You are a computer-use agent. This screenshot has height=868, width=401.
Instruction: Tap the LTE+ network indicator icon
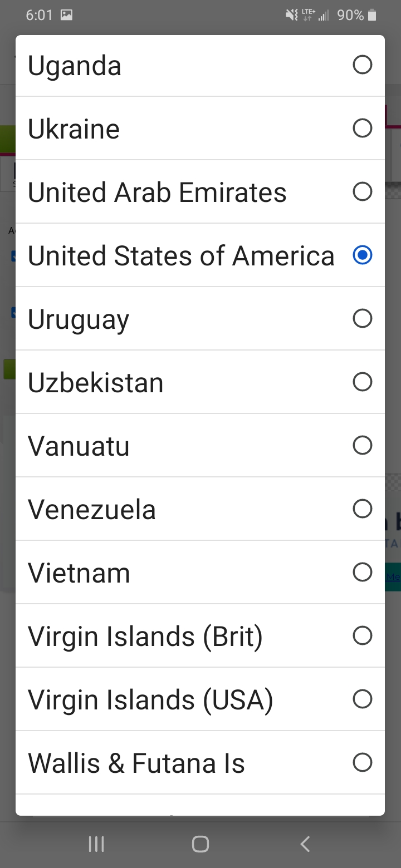[x=308, y=15]
